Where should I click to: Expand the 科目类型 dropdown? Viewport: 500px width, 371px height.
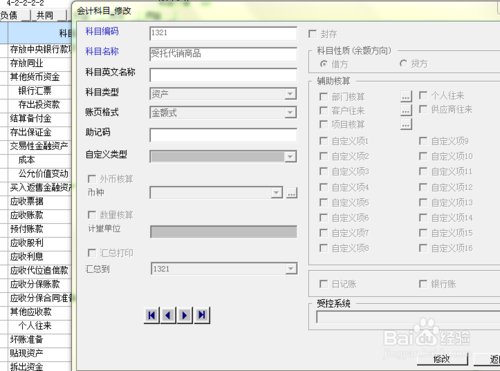[x=290, y=94]
